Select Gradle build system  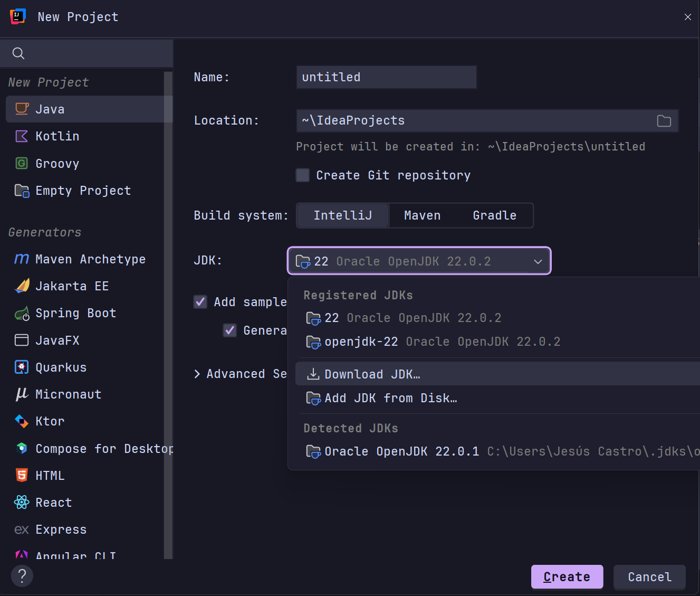pos(495,215)
